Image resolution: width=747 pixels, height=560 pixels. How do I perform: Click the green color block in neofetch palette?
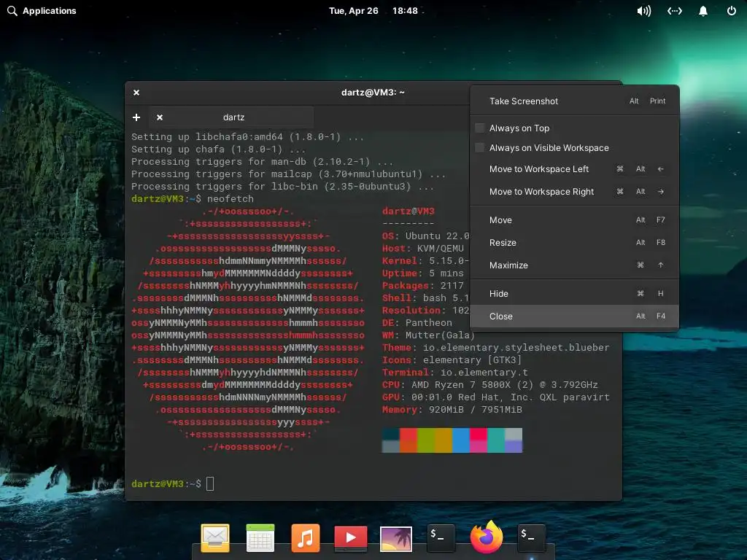(426, 440)
